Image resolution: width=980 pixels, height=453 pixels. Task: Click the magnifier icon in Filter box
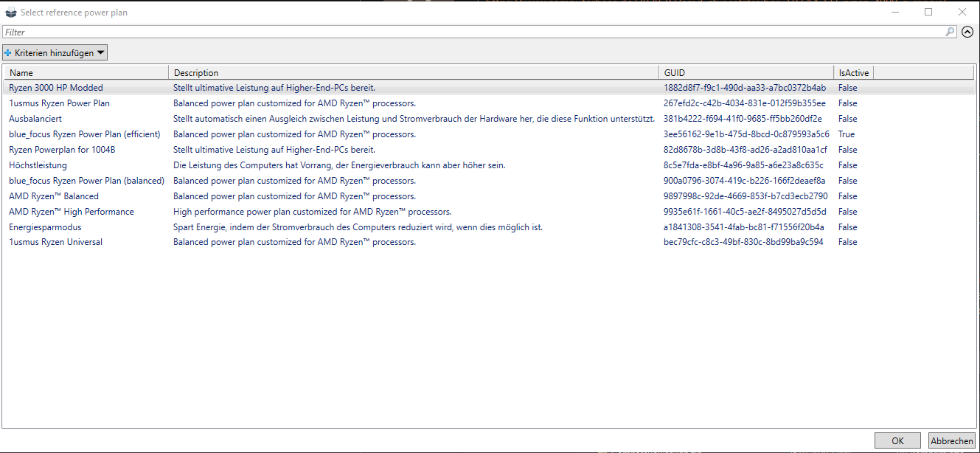coord(951,32)
